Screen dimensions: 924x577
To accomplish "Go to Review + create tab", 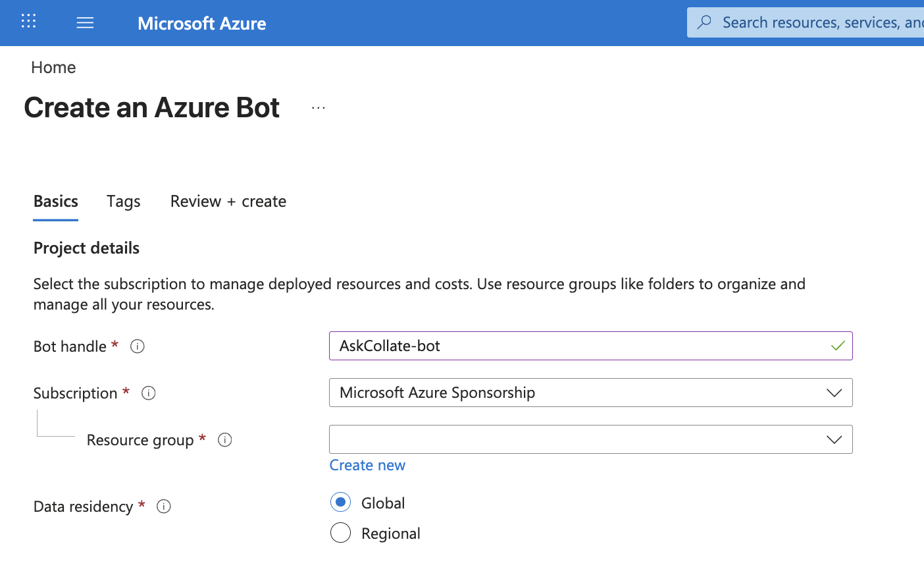I will pos(228,202).
